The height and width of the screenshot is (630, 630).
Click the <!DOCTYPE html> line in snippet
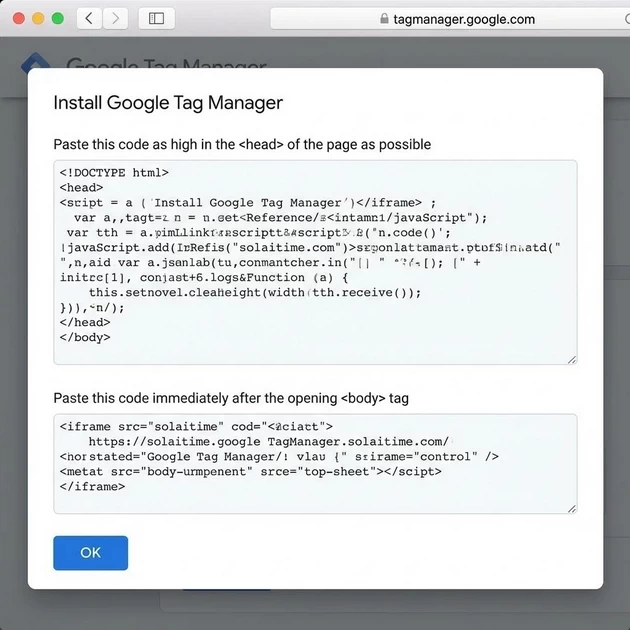click(x=114, y=173)
